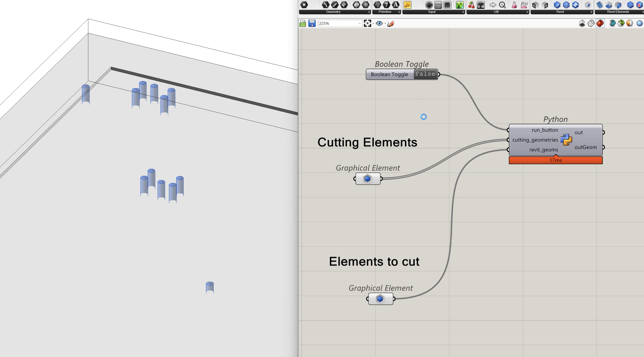Save the document with floppy disk icon
This screenshot has height=357, width=644.
click(x=312, y=23)
